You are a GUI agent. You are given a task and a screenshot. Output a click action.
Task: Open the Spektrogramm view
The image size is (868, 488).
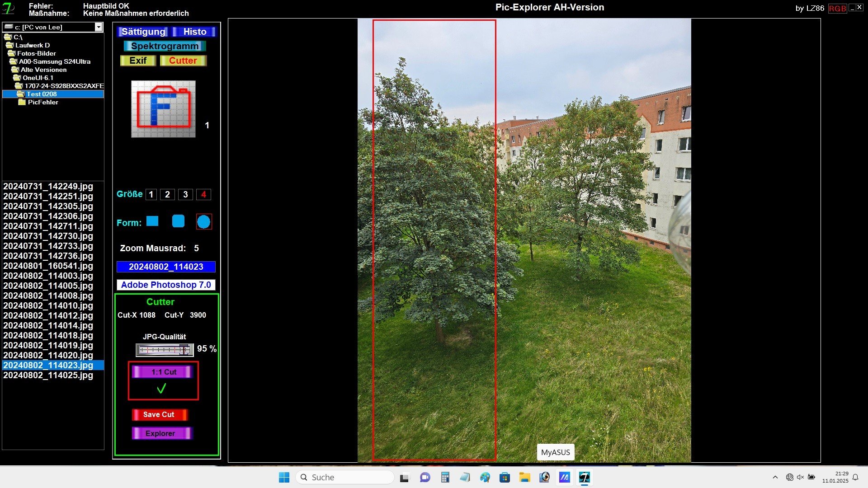pyautogui.click(x=165, y=46)
